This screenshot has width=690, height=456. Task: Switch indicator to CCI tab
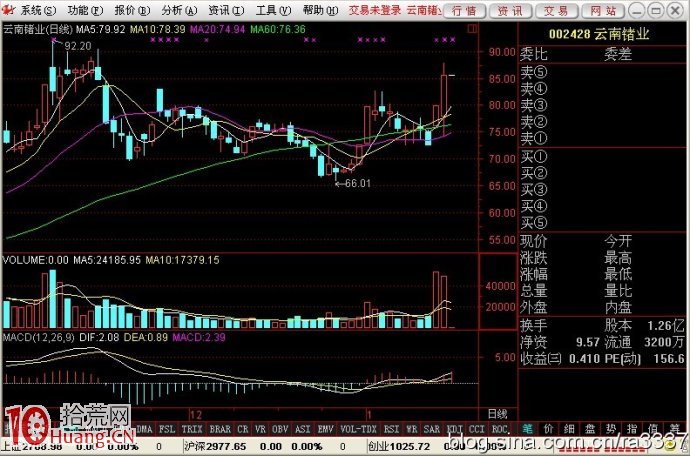pyautogui.click(x=477, y=429)
